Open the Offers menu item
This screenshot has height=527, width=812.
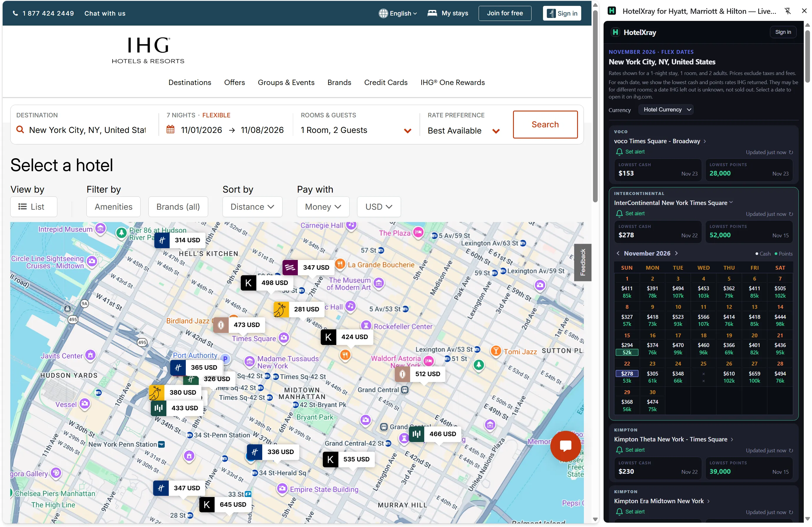pyautogui.click(x=234, y=83)
